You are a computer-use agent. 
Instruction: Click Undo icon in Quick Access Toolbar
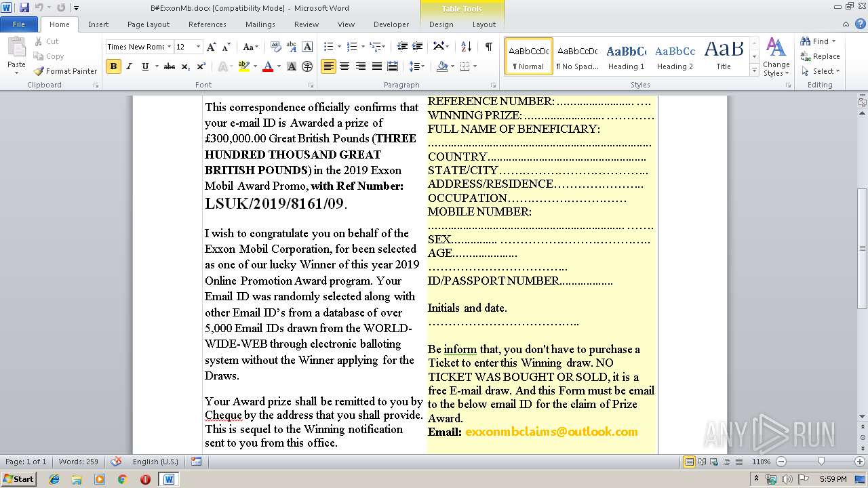[x=39, y=7]
